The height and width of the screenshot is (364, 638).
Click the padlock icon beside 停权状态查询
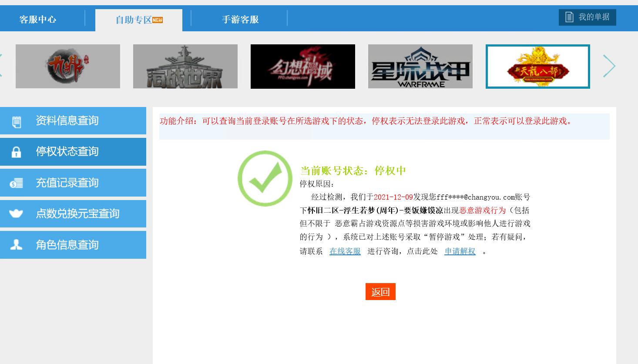click(x=16, y=152)
